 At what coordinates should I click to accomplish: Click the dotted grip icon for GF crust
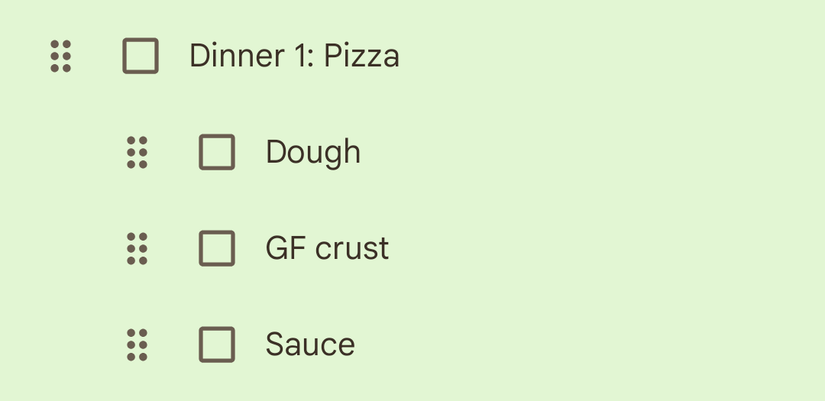137,248
